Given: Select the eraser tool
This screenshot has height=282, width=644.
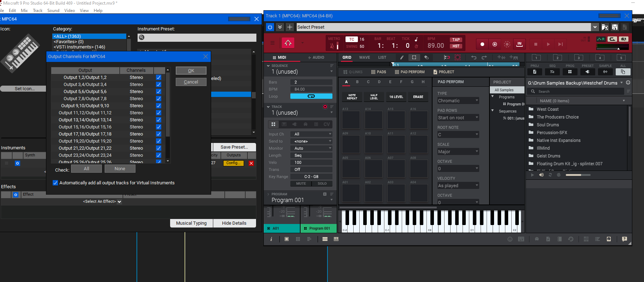Looking at the screenshot, I should [x=427, y=57].
